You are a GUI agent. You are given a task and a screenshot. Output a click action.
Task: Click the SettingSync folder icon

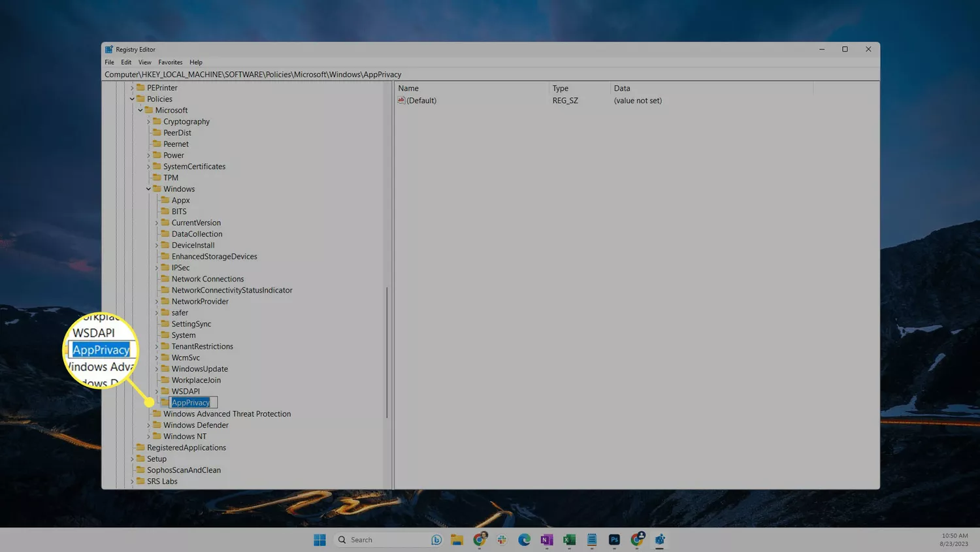(165, 324)
